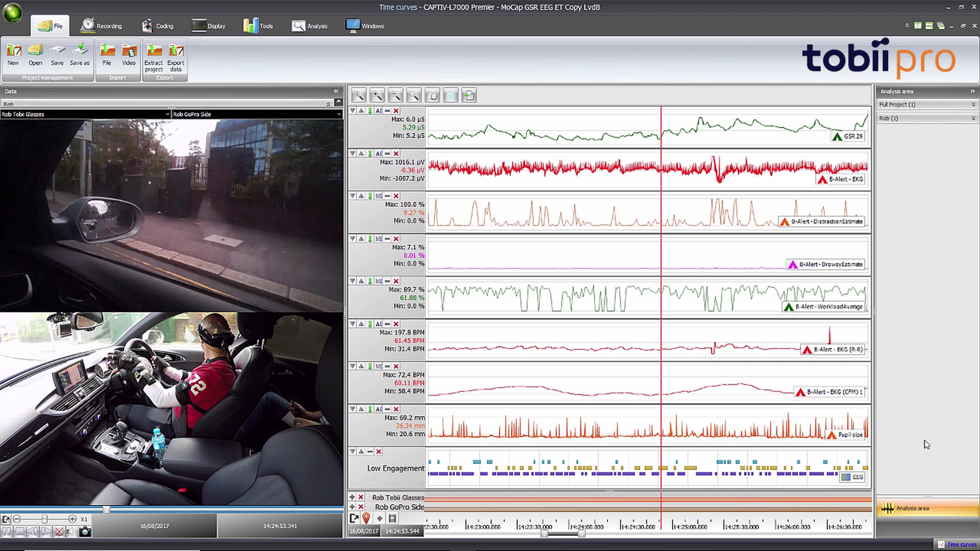
Task: Click the zoom-out magnifier in curve toolbar
Action: [395, 96]
